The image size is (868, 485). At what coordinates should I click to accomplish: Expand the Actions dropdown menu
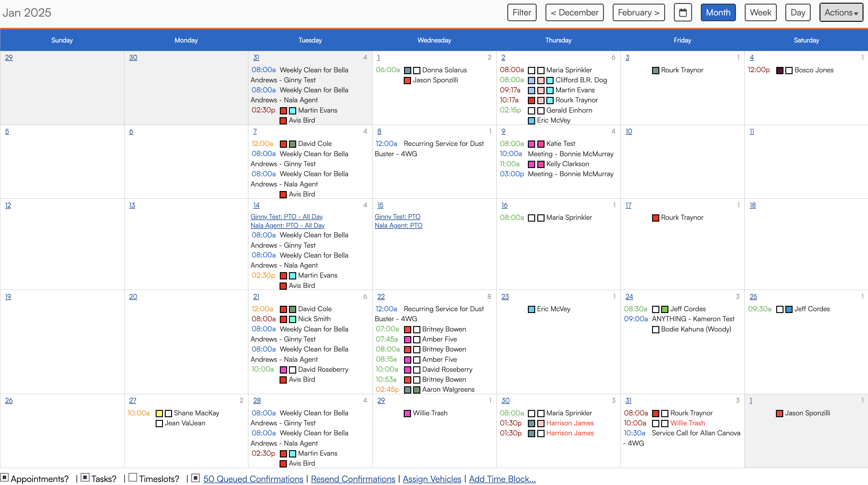(x=841, y=12)
